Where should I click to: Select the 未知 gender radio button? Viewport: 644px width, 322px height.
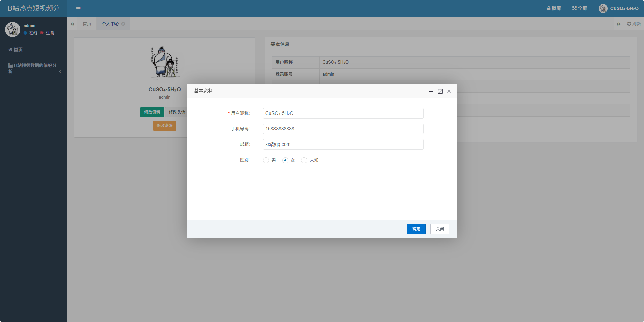tap(304, 160)
